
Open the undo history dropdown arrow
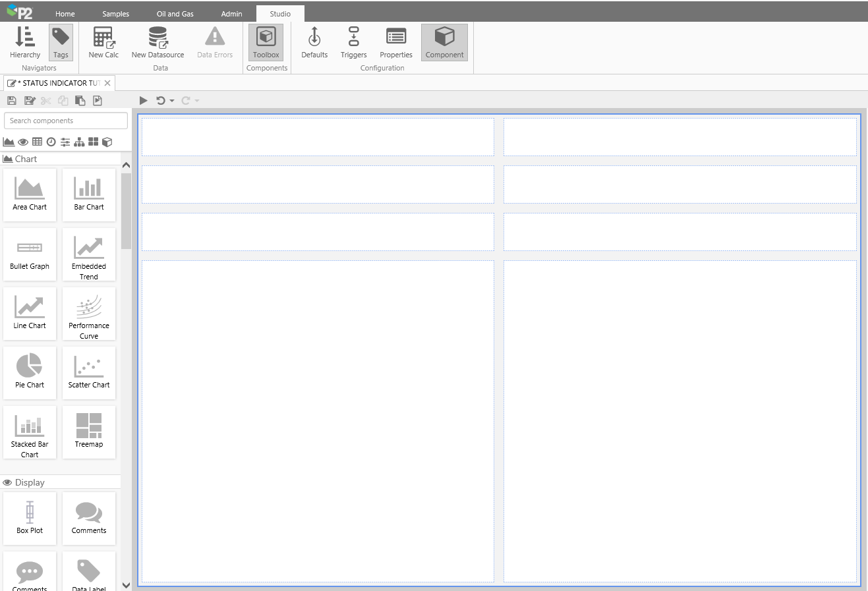point(172,101)
